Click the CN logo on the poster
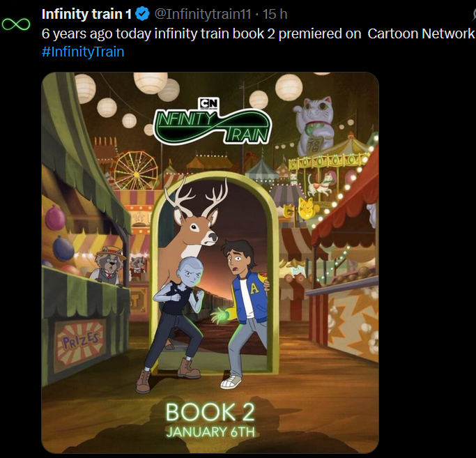The width and height of the screenshot is (476, 458). 209,104
